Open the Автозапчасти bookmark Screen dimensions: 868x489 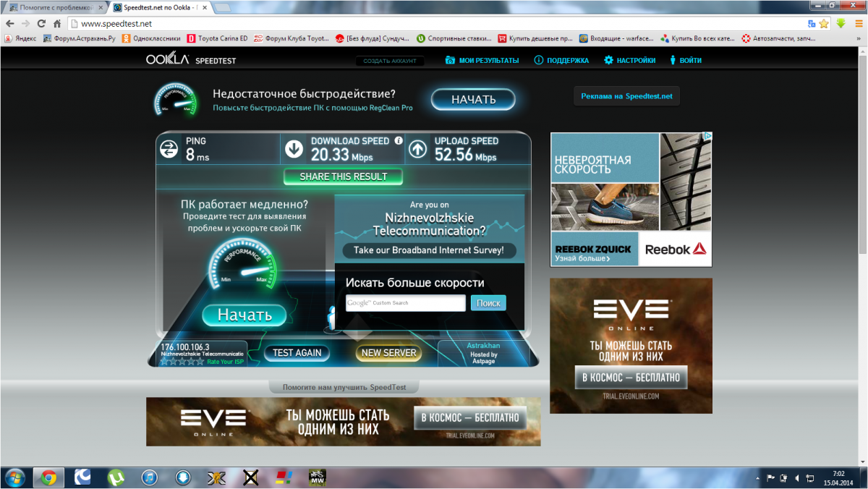(x=779, y=38)
